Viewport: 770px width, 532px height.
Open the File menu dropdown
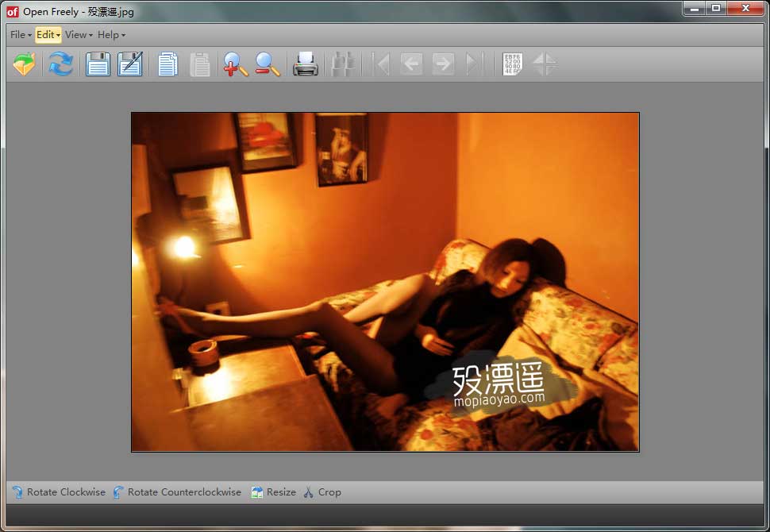(x=21, y=35)
